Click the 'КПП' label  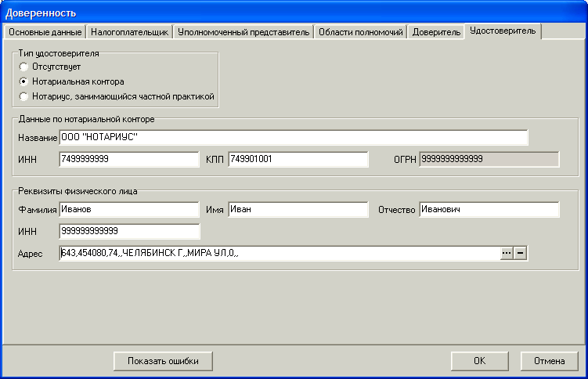point(215,160)
